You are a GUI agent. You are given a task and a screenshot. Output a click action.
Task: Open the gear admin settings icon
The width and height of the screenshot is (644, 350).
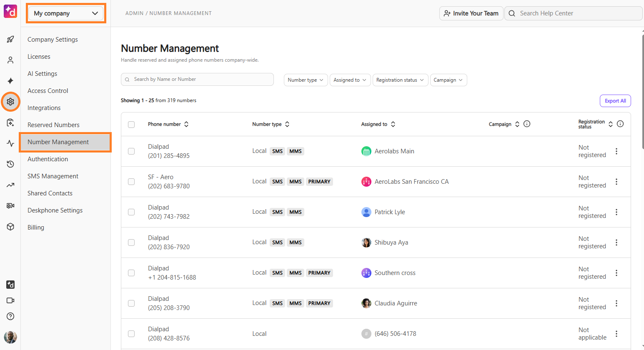coord(10,102)
